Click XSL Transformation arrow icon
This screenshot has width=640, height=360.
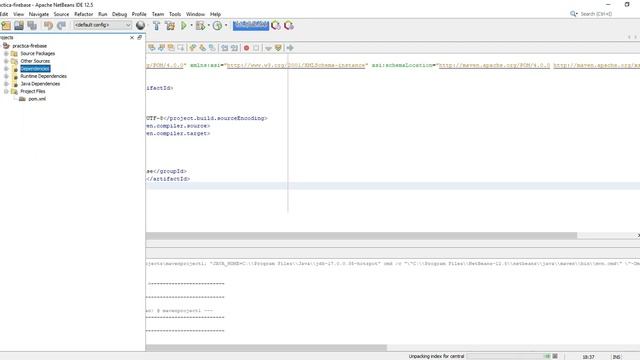tap(290, 48)
